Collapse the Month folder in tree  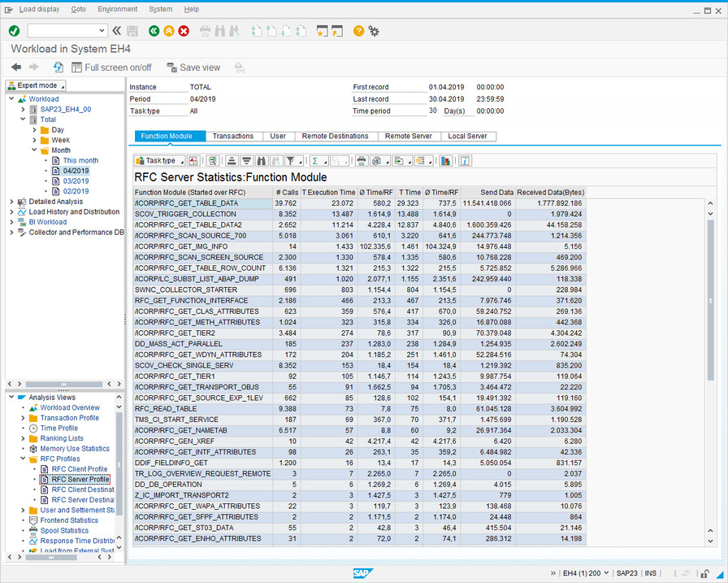click(x=34, y=150)
